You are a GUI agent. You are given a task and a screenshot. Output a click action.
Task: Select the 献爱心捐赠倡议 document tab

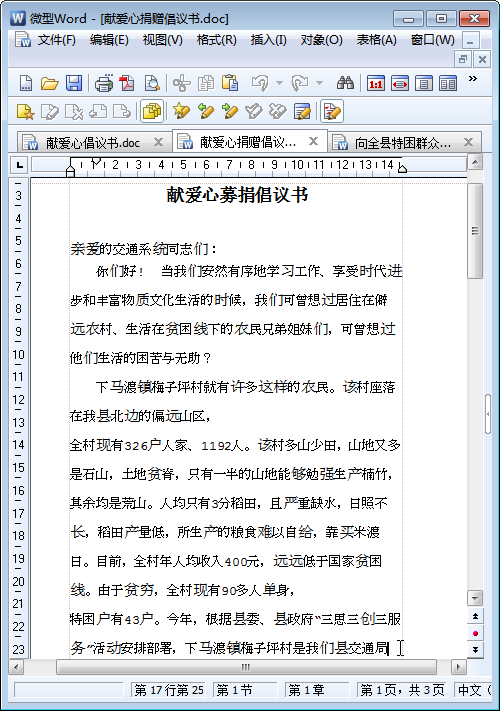pyautogui.click(x=248, y=142)
